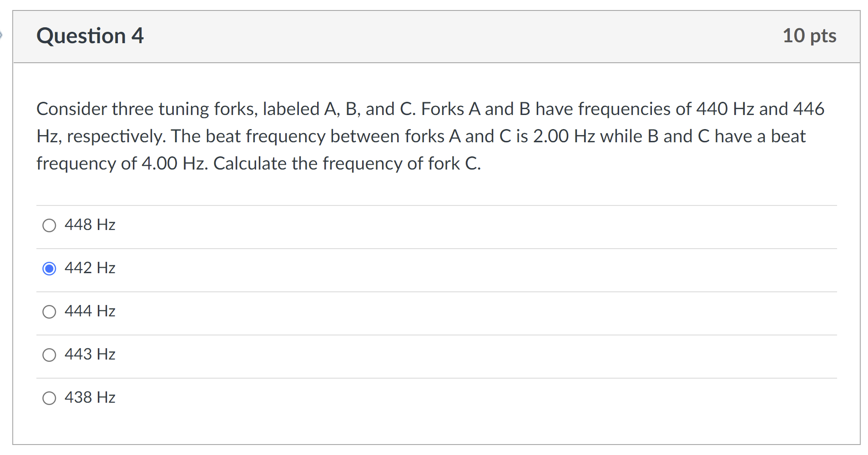Click the 443 Hz label text
This screenshot has width=868, height=455.
[x=90, y=354]
